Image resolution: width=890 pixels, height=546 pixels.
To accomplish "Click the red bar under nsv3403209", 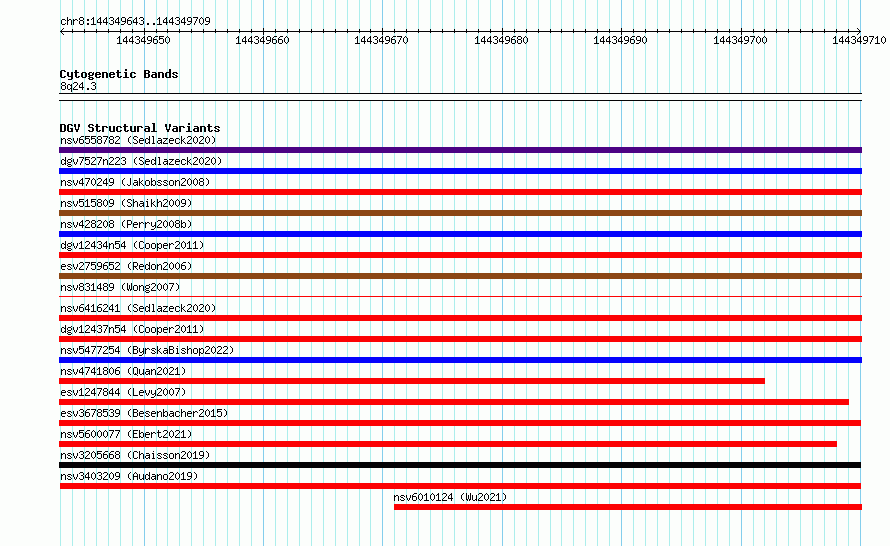I will coord(460,486).
